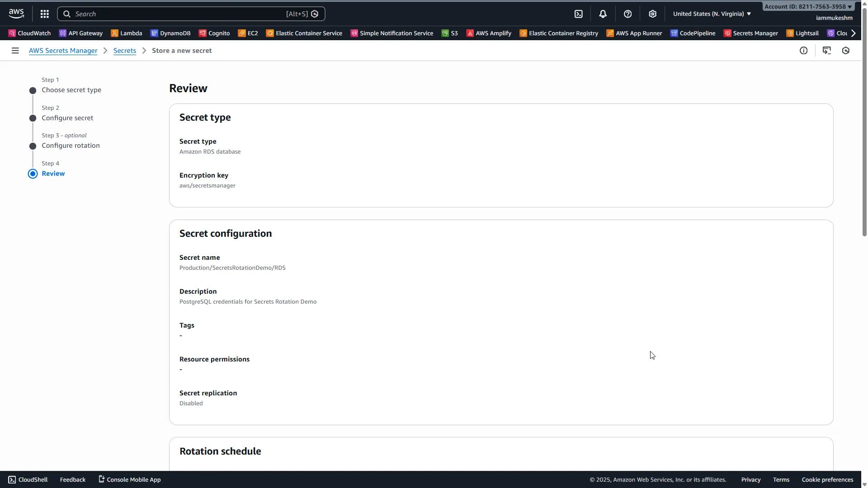Open the Account ID dropdown
This screenshot has height=488, width=868.
[808, 6]
